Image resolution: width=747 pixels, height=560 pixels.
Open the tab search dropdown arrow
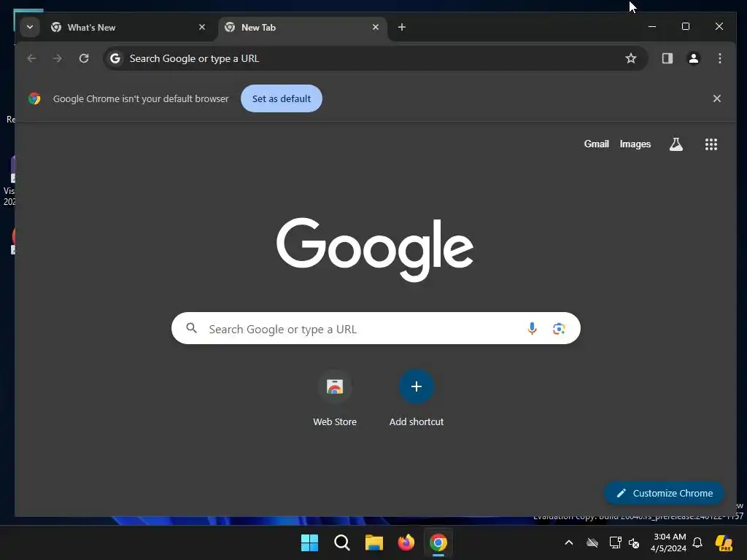click(x=29, y=27)
